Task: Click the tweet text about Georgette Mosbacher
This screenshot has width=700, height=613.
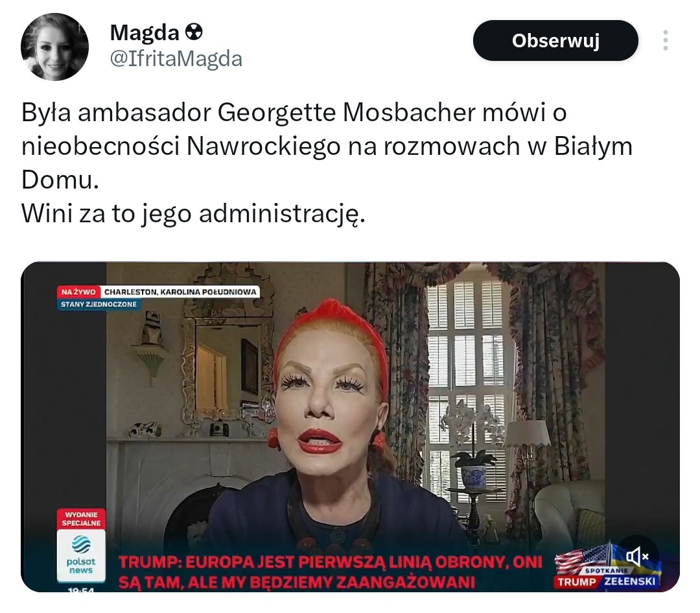Action: click(x=327, y=163)
